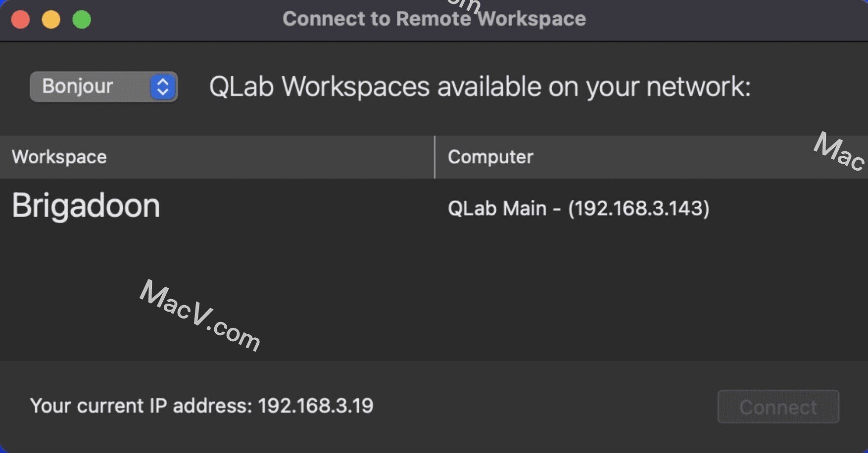This screenshot has width=868, height=453.
Task: Click the green zoom traffic light
Action: coord(82,20)
